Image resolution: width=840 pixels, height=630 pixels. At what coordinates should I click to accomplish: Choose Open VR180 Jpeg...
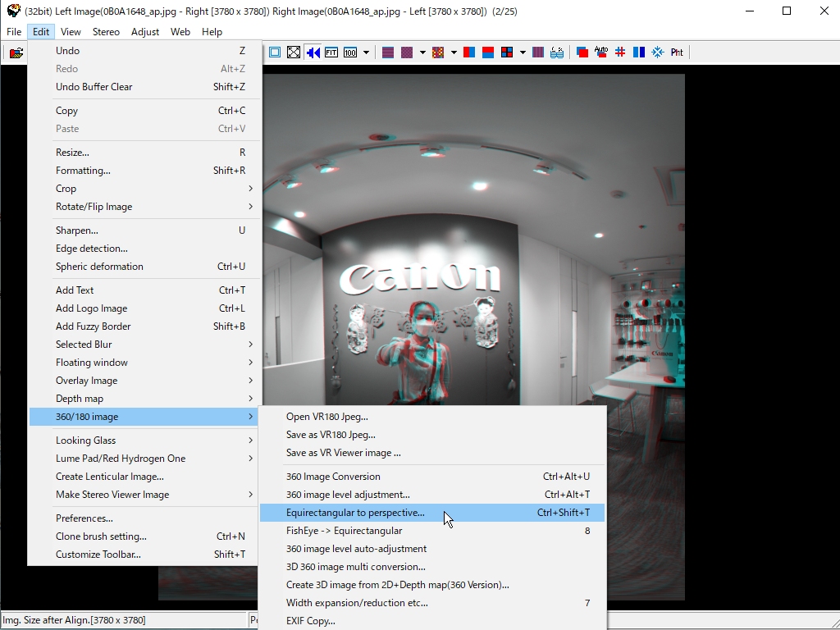point(432,417)
